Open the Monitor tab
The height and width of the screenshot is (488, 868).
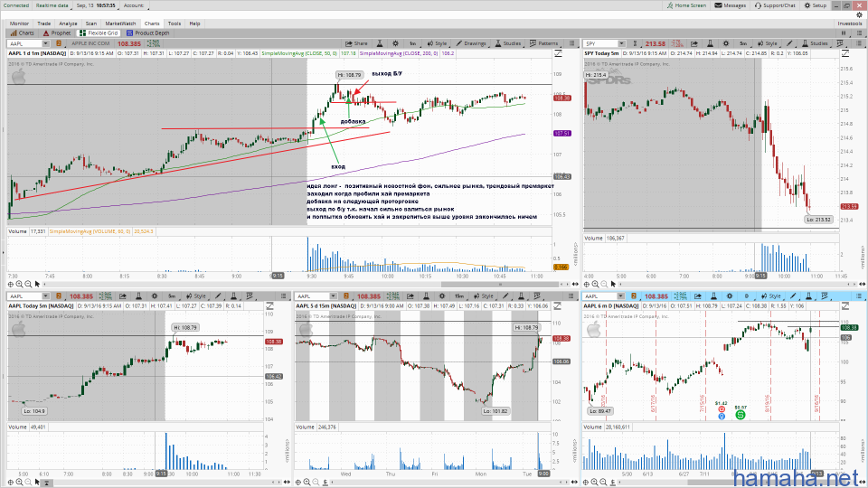click(19, 23)
